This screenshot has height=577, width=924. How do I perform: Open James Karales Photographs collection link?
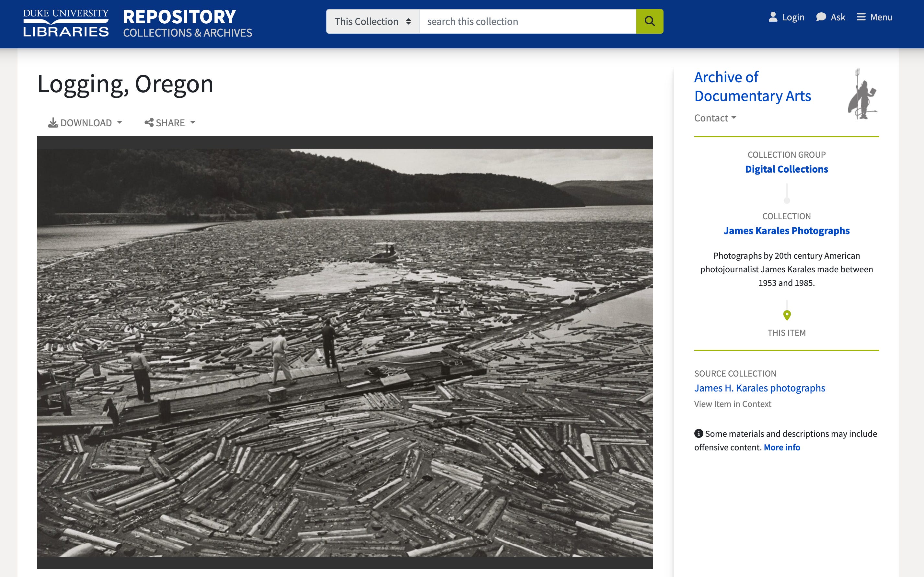[786, 231]
